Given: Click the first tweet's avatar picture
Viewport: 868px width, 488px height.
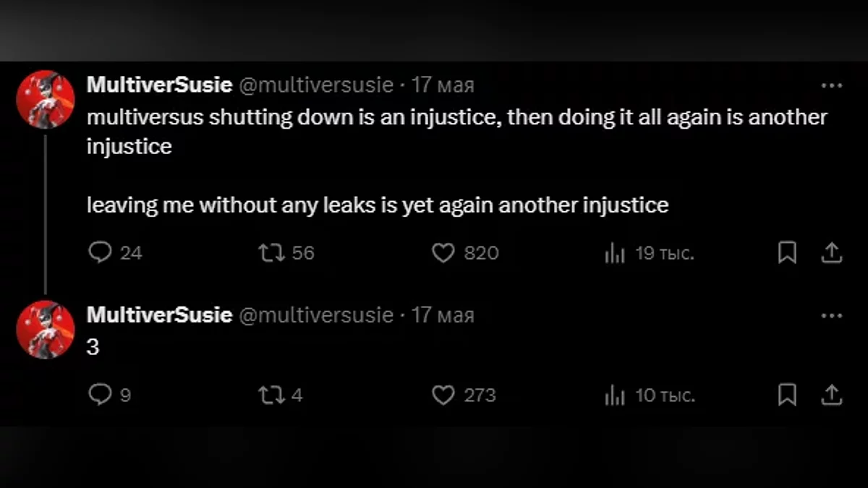Looking at the screenshot, I should point(46,100).
